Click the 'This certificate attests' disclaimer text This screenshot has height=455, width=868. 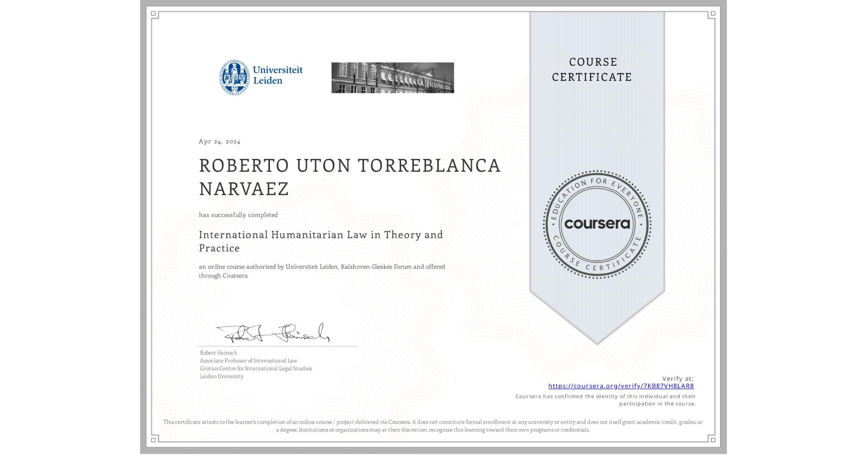(433, 426)
